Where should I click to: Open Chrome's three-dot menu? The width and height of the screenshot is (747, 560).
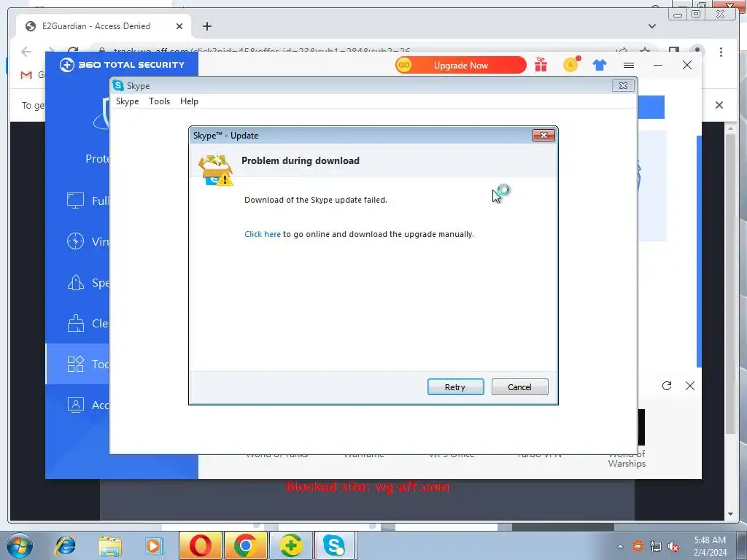coord(721,52)
